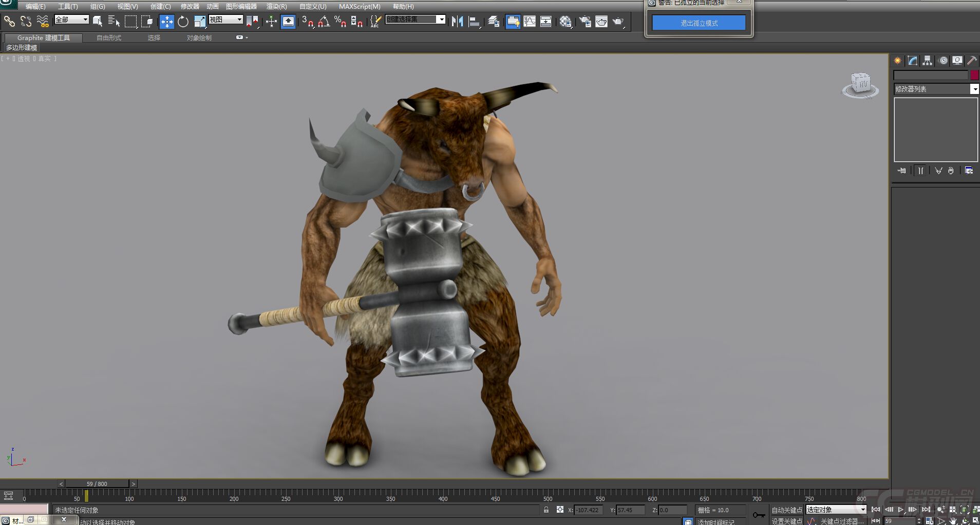Click the Align tool icon
Image resolution: width=980 pixels, height=525 pixels.
pyautogui.click(x=475, y=21)
